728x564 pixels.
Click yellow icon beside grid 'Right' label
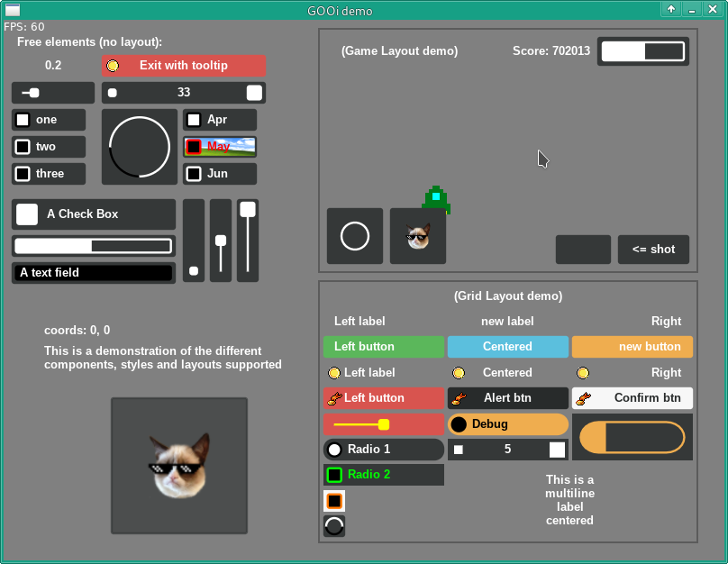tap(583, 373)
